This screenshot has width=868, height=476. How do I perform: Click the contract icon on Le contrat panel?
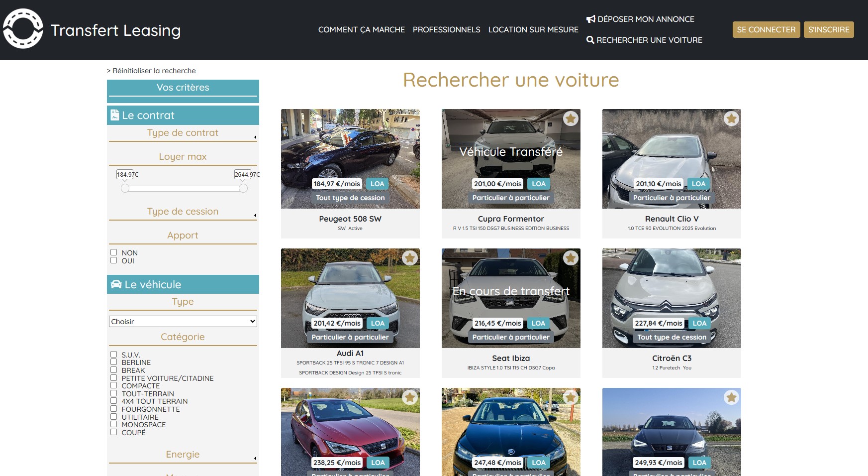point(115,115)
